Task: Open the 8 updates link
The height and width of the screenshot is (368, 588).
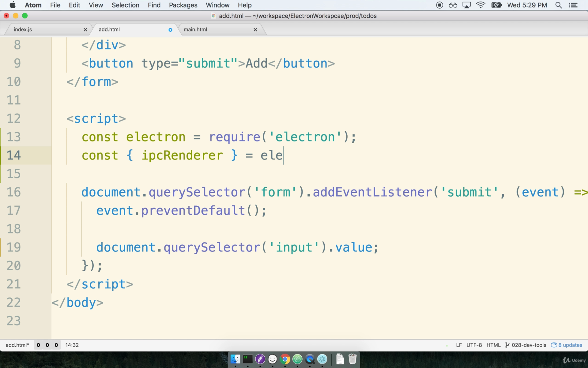Action: point(570,345)
